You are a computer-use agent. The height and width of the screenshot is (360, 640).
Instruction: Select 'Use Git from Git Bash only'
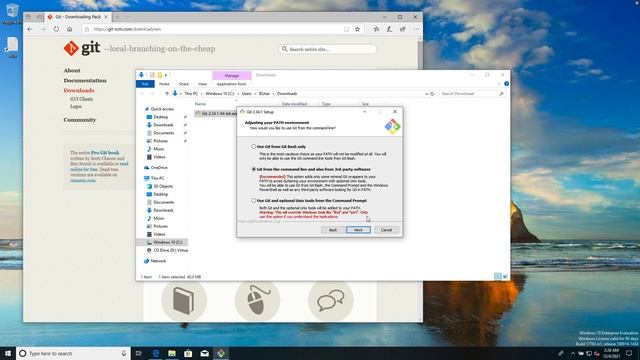(253, 146)
